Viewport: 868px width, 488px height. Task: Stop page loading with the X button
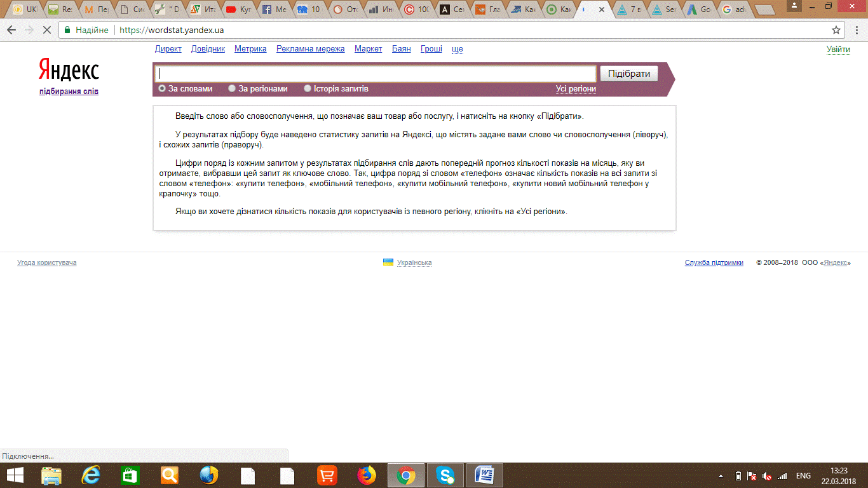pyautogui.click(x=48, y=30)
